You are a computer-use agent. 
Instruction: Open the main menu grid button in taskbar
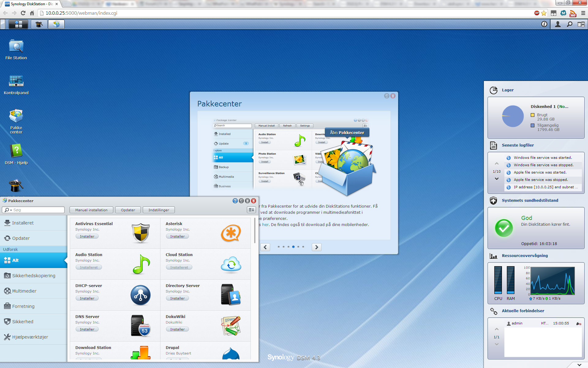coord(18,24)
